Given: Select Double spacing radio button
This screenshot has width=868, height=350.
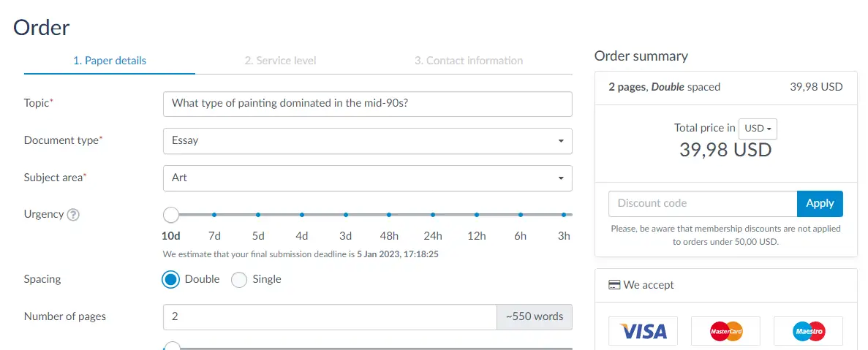Looking at the screenshot, I should pos(171,279).
